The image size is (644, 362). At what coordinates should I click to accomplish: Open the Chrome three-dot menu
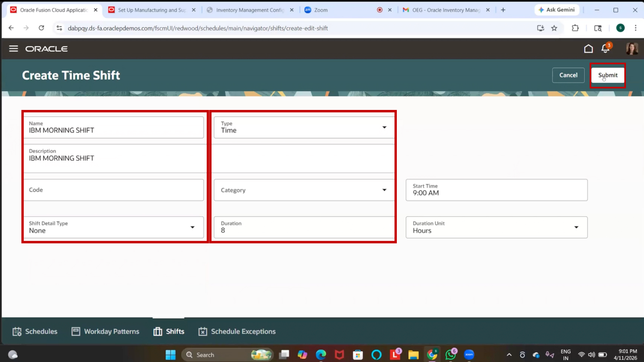tap(636, 28)
